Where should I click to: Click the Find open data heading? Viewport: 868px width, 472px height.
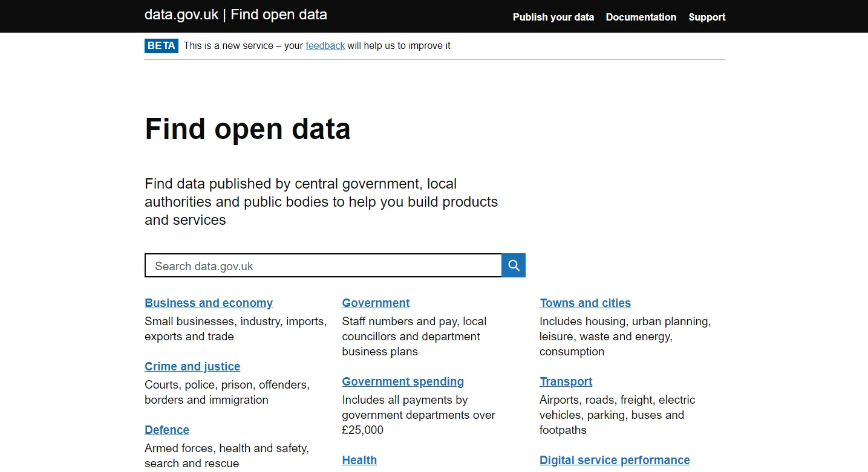click(247, 129)
